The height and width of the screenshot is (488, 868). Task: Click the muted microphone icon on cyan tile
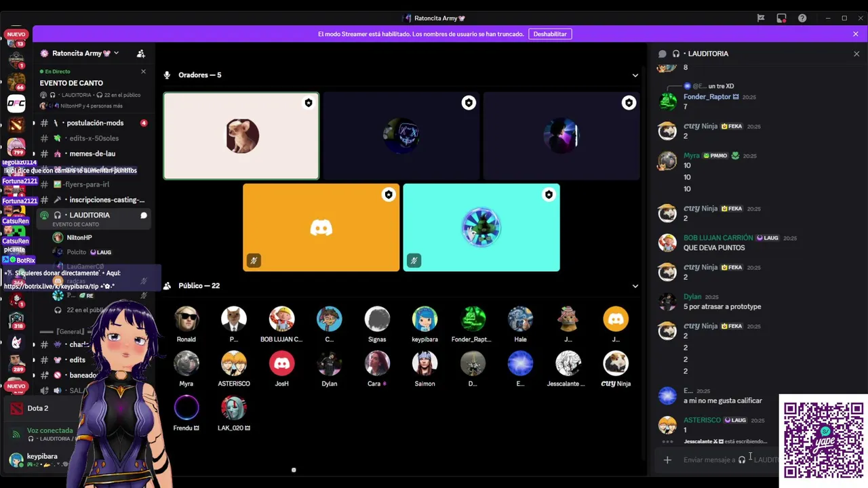pyautogui.click(x=414, y=260)
